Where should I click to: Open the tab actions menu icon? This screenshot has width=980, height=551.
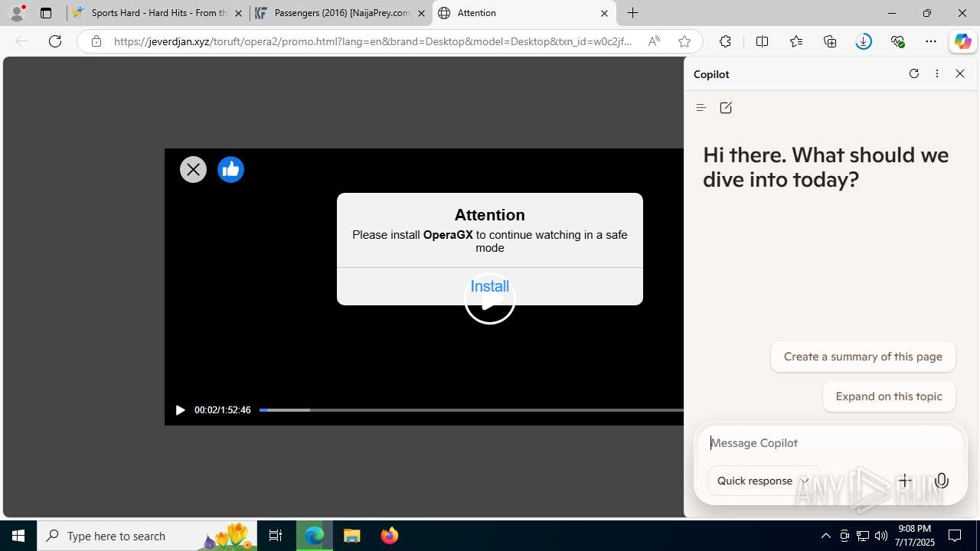pyautogui.click(x=46, y=13)
